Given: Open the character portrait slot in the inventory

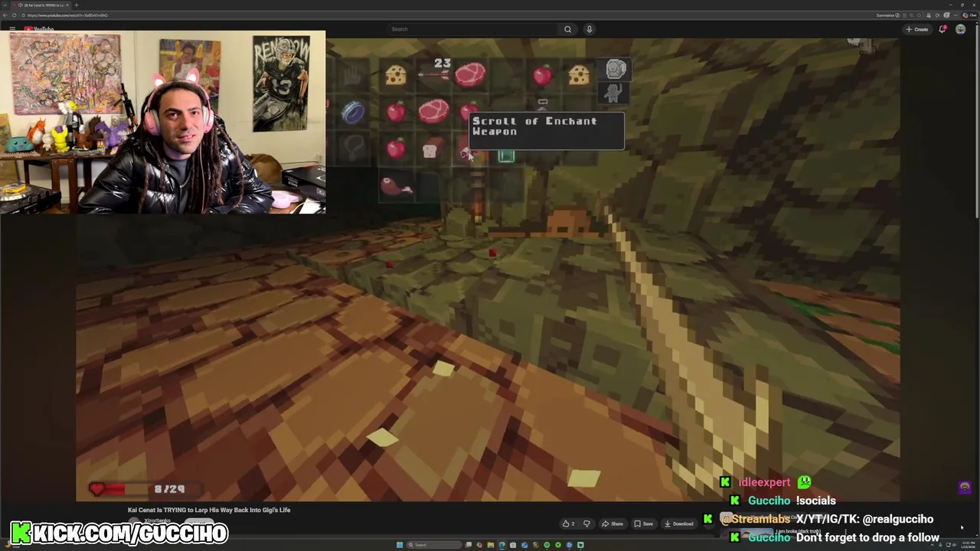Looking at the screenshot, I should click(616, 70).
